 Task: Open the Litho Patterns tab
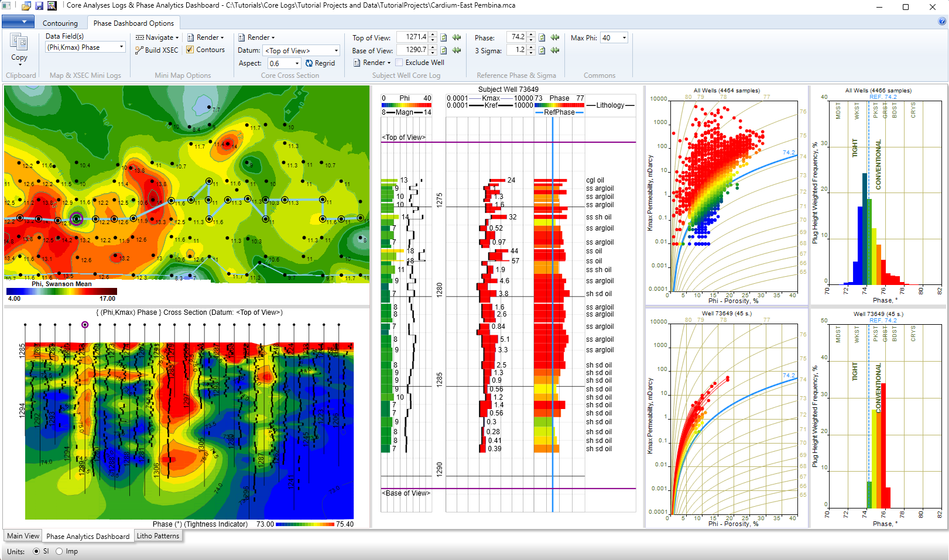pos(158,536)
